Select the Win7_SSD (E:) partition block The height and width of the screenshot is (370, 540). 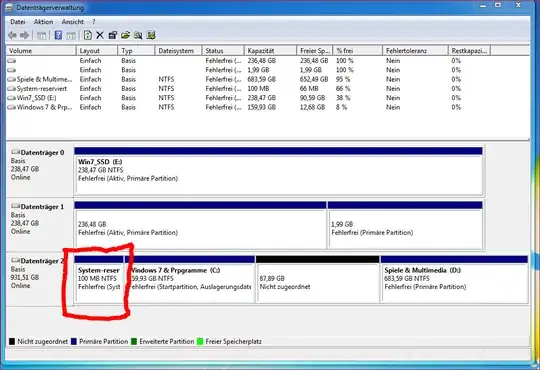pos(278,172)
